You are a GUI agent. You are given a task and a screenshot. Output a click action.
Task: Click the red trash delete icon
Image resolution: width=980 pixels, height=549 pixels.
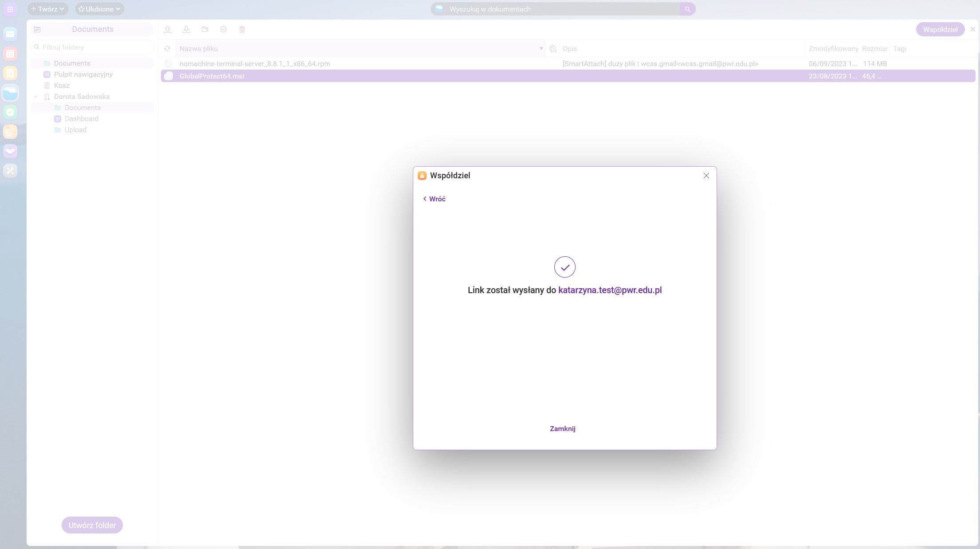tap(242, 29)
